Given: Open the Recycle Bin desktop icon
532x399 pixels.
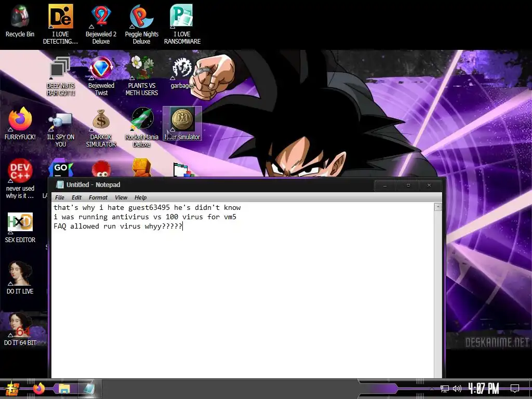Looking at the screenshot, I should coord(20,21).
